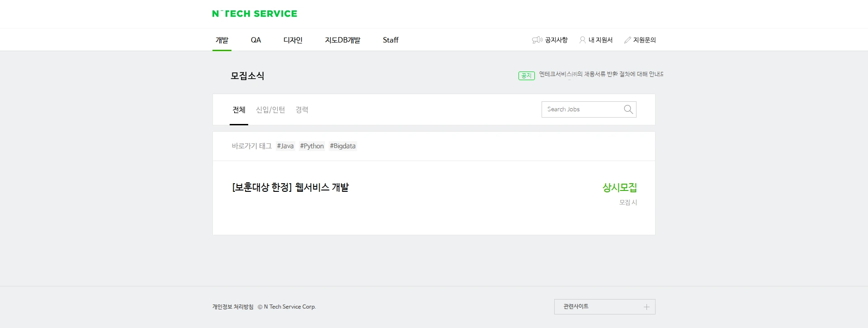Open the 개발 menu

pos(222,40)
